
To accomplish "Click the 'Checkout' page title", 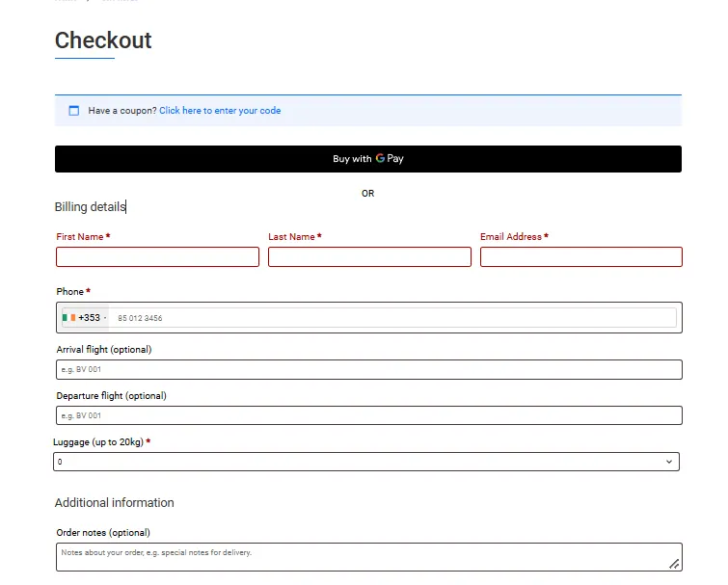I will 103,40.
